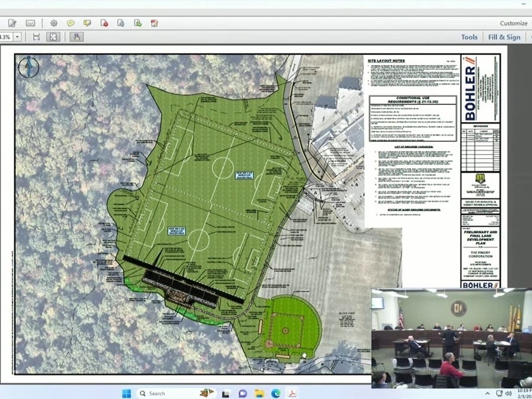Click the red PDF conversion toolbar icon
Image resolution: width=532 pixels, height=399 pixels.
[104, 22]
